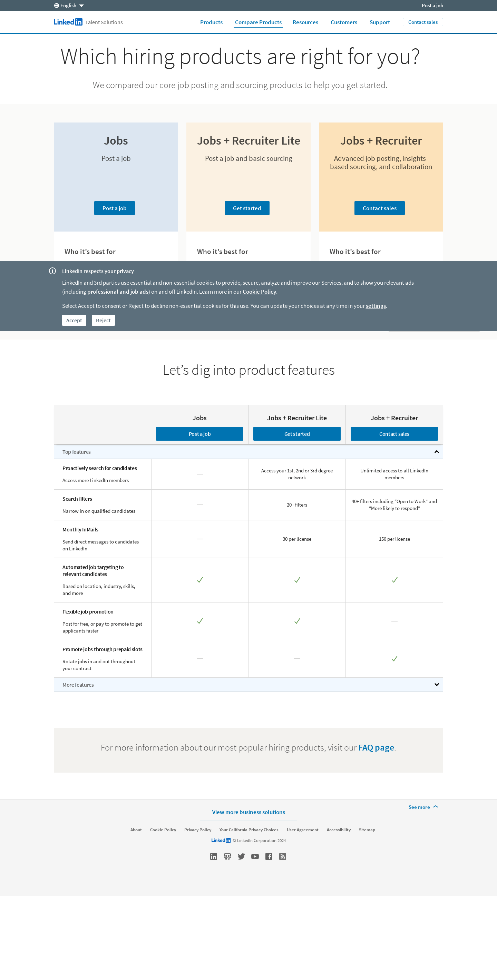Open the Resources menu

(305, 22)
